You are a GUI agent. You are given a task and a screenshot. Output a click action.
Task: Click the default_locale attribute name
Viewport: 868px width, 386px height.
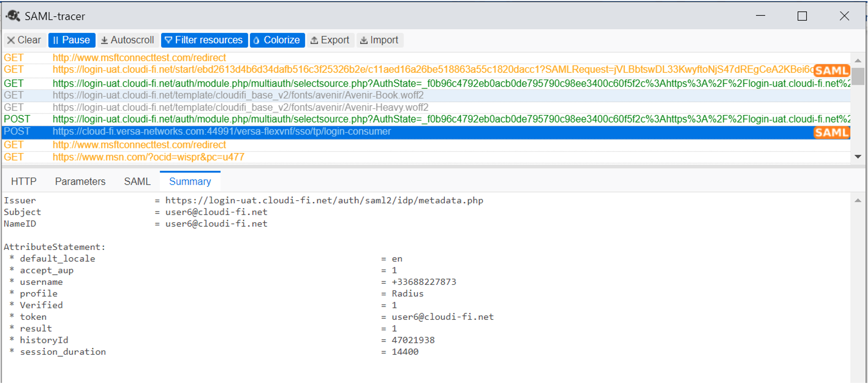click(57, 259)
